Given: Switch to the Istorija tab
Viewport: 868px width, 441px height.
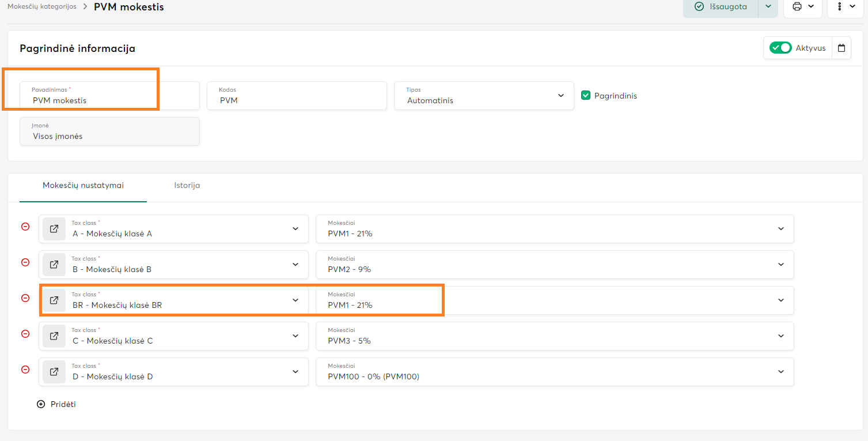Looking at the screenshot, I should coord(187,186).
